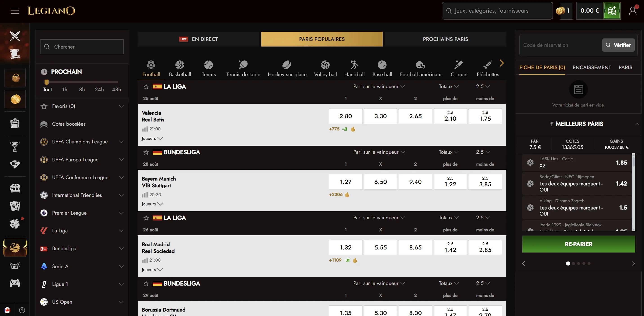Favorite La Liga 25 août with star
Screen dimensions: 644x316
tap(146, 87)
